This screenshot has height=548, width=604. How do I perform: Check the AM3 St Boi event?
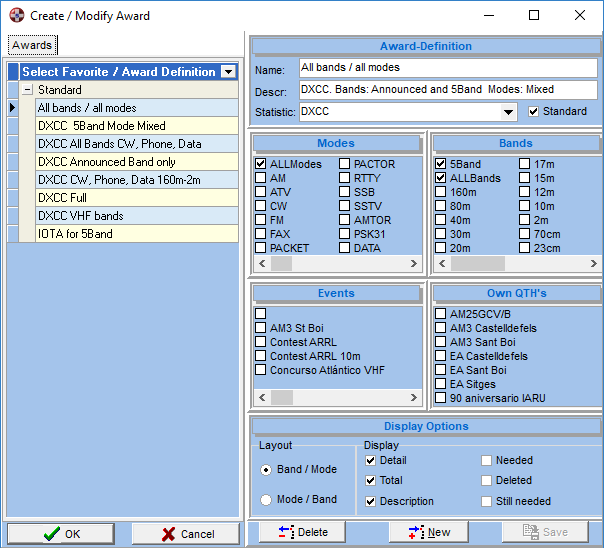(261, 328)
